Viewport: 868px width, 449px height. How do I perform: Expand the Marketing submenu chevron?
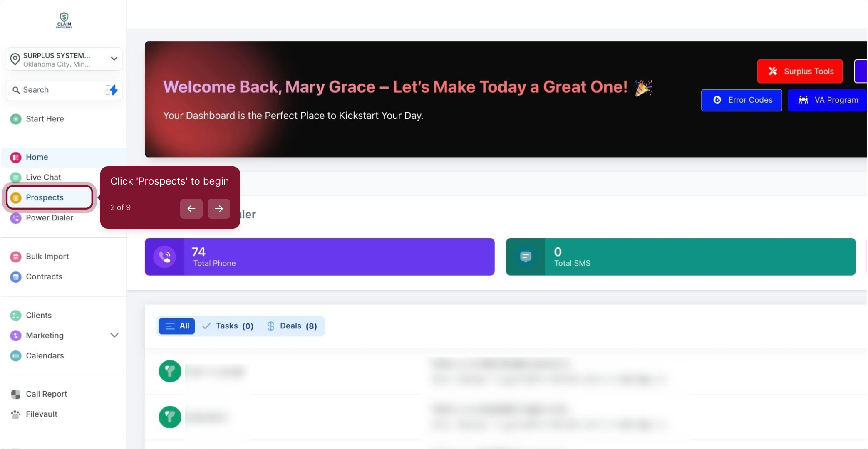tap(114, 335)
